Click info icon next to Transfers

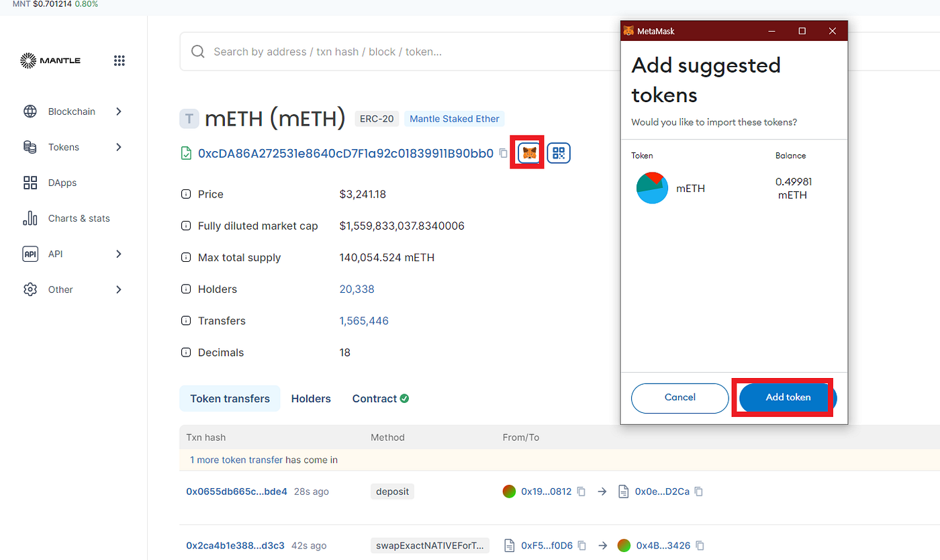coord(186,320)
